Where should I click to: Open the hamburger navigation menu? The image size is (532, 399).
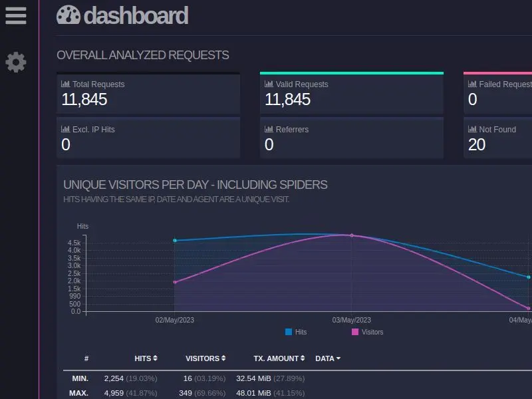pos(16,15)
